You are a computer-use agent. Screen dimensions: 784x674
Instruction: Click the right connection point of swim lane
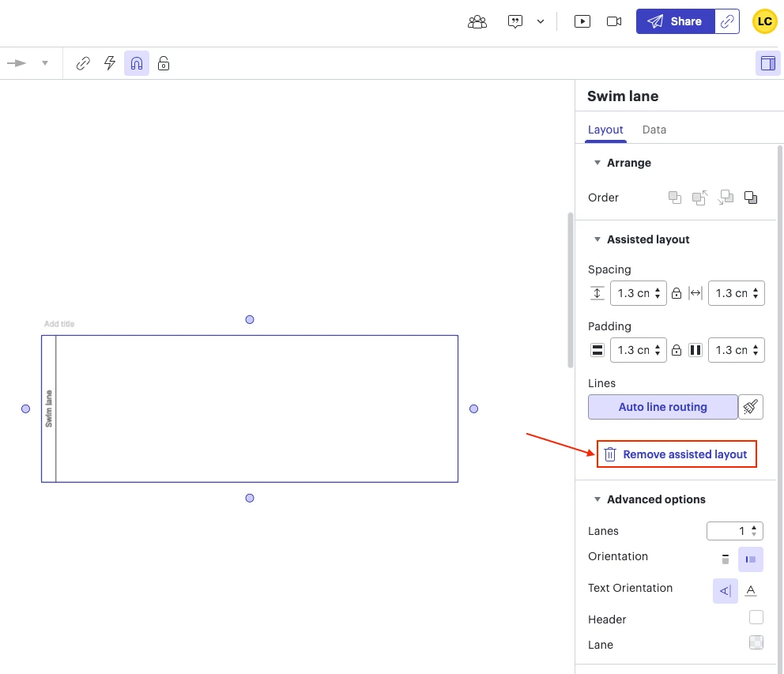(x=473, y=409)
